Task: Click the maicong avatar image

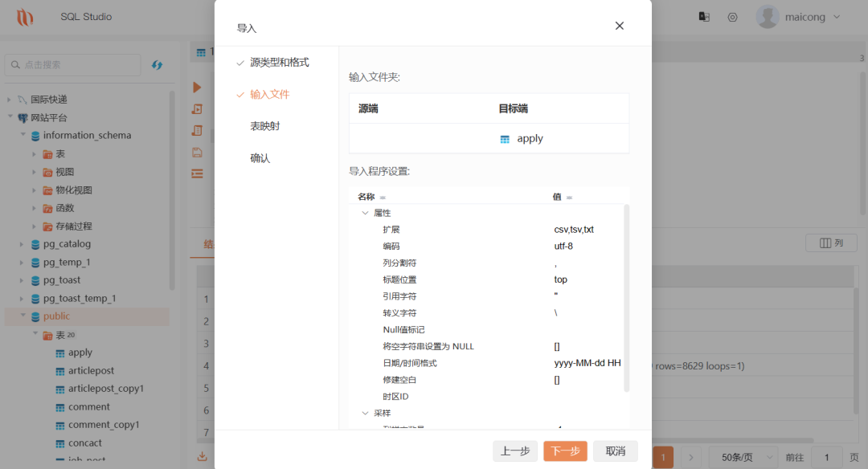Action: 768,17
